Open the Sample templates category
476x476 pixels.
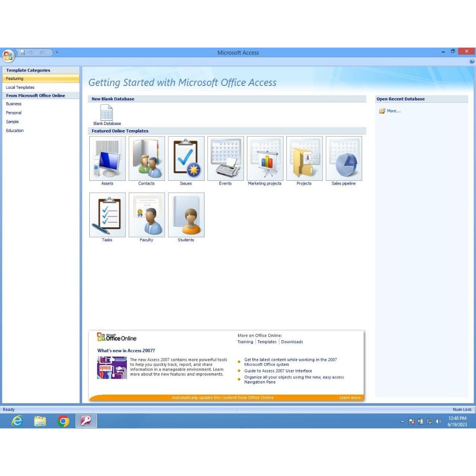(41, 122)
